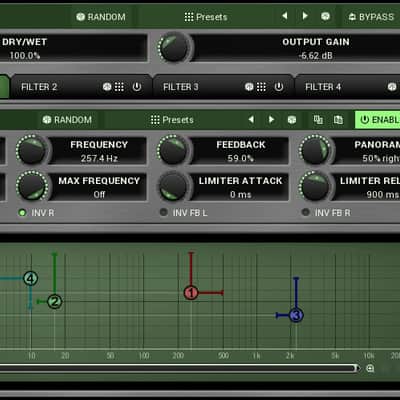Image resolution: width=400 pixels, height=400 pixels.
Task: Load the previous filter preset
Action: tap(251, 119)
